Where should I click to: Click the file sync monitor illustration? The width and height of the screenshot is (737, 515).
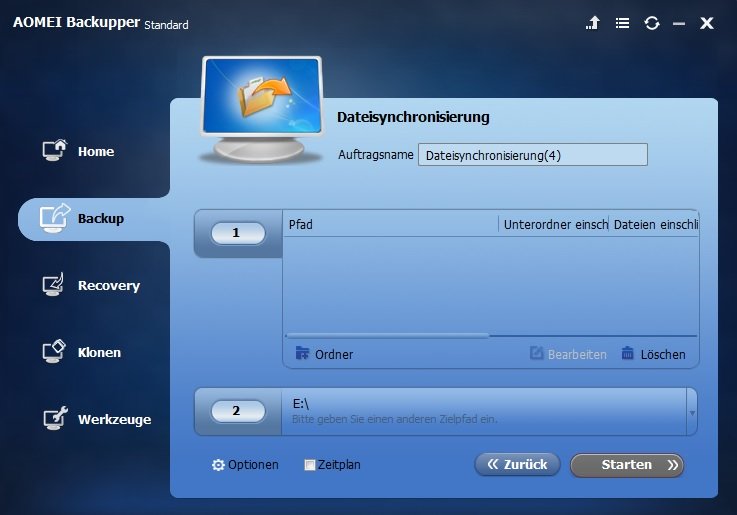(262, 109)
